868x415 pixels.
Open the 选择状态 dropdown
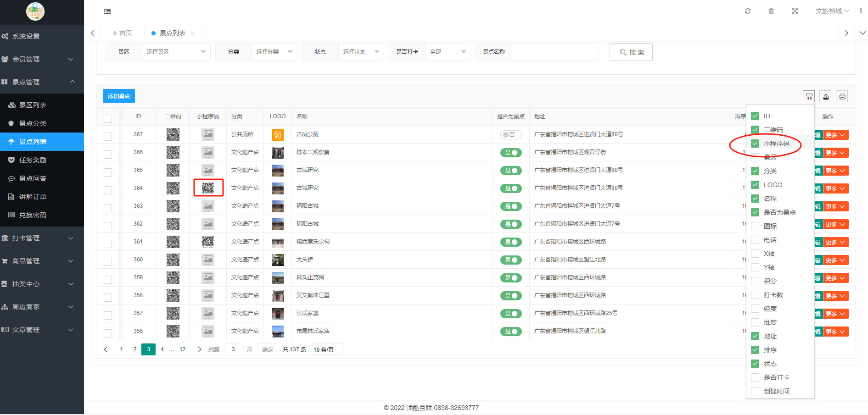pos(361,52)
